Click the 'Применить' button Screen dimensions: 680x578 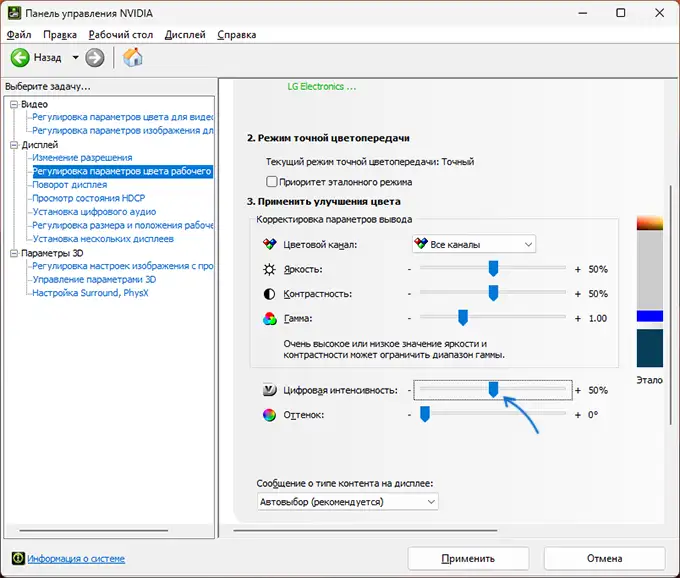pyautogui.click(x=468, y=558)
